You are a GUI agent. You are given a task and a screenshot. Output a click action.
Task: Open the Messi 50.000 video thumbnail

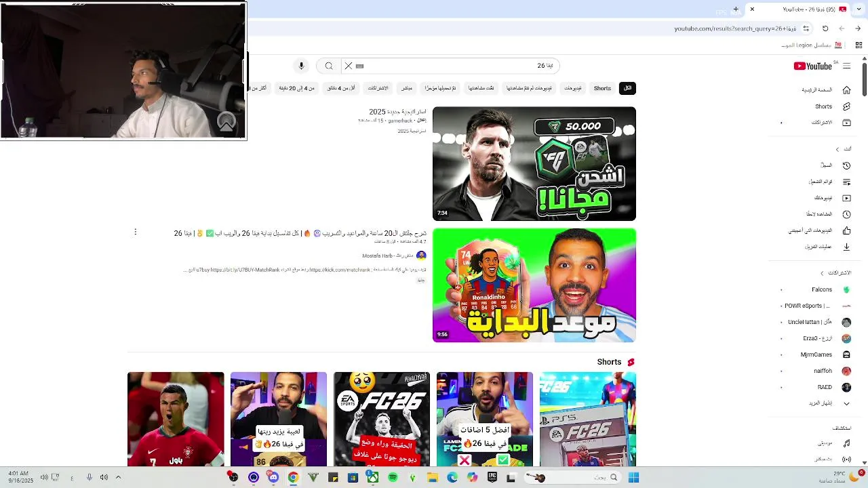(534, 164)
